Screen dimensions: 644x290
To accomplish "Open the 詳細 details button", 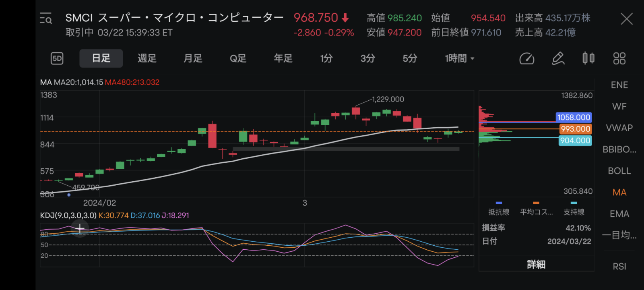I will [536, 264].
